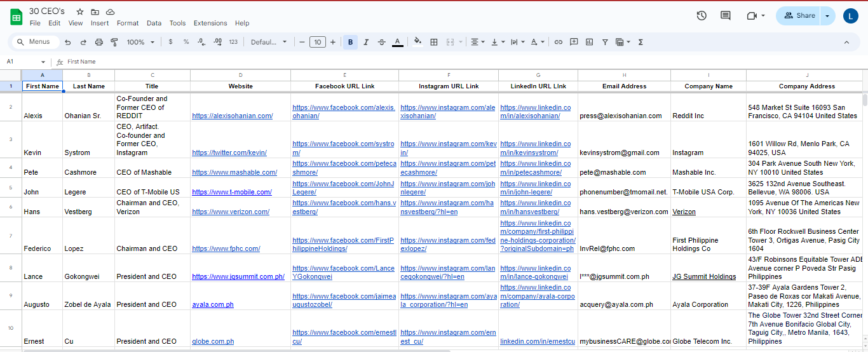Select the Paint format tool
The height and width of the screenshot is (352, 868).
click(x=114, y=42)
